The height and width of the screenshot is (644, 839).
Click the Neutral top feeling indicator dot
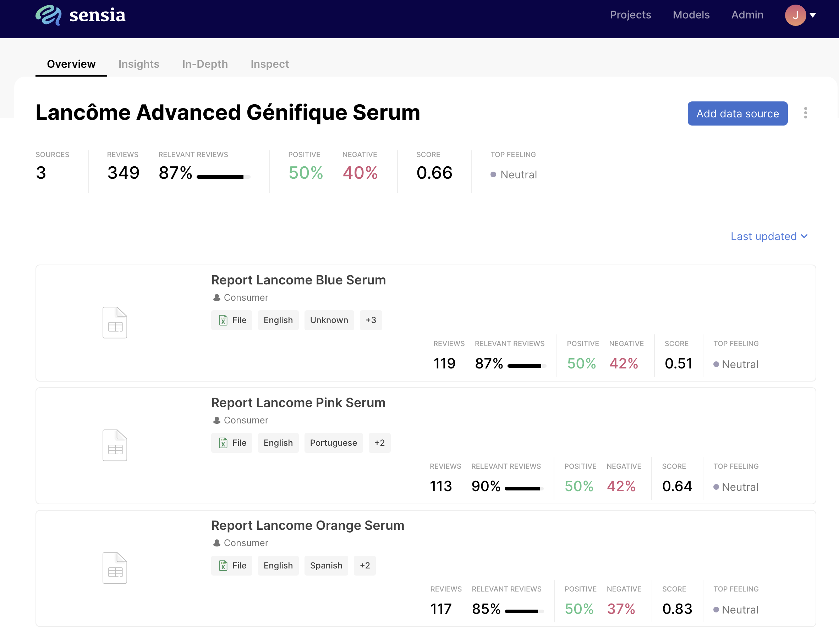click(x=494, y=174)
